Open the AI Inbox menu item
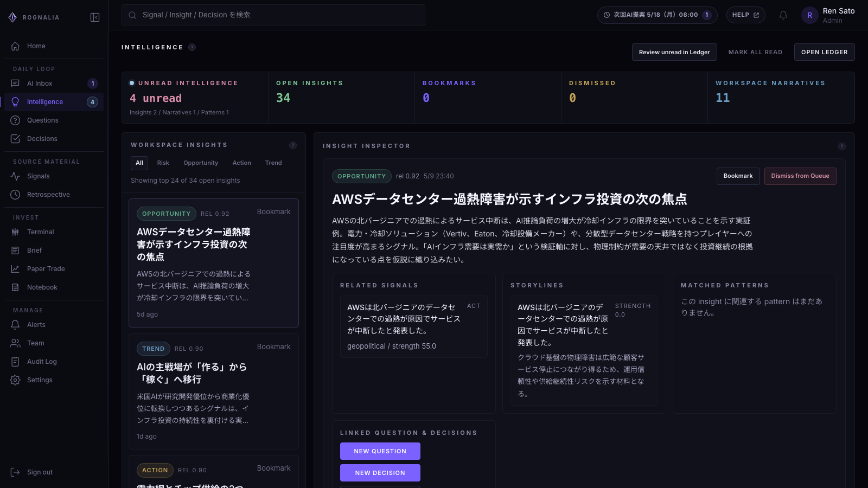 click(54, 84)
